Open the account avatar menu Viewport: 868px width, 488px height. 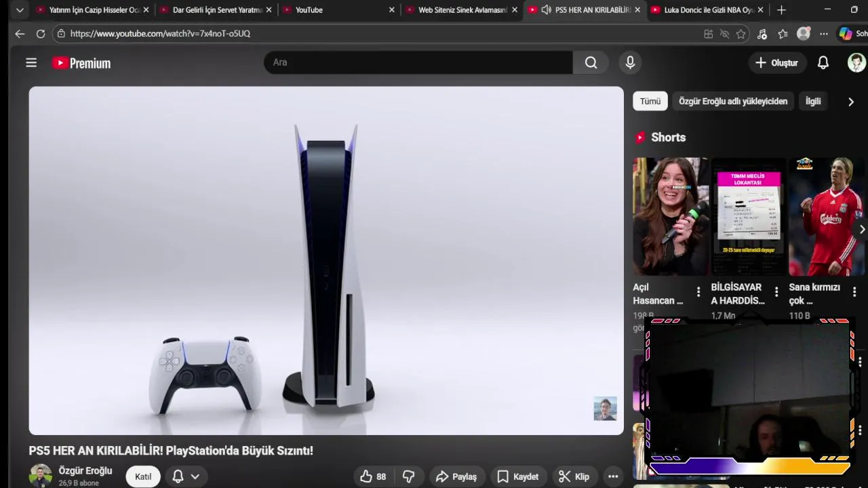click(x=856, y=62)
